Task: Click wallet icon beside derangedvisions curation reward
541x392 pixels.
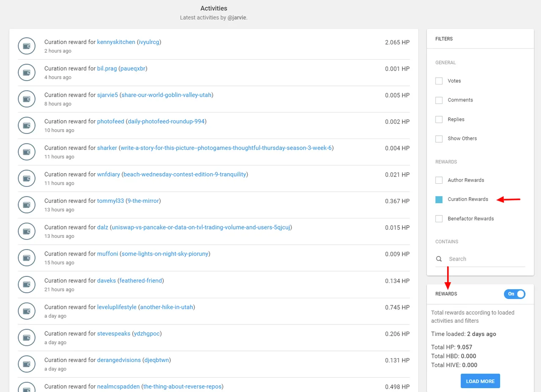Action: pyautogui.click(x=27, y=364)
